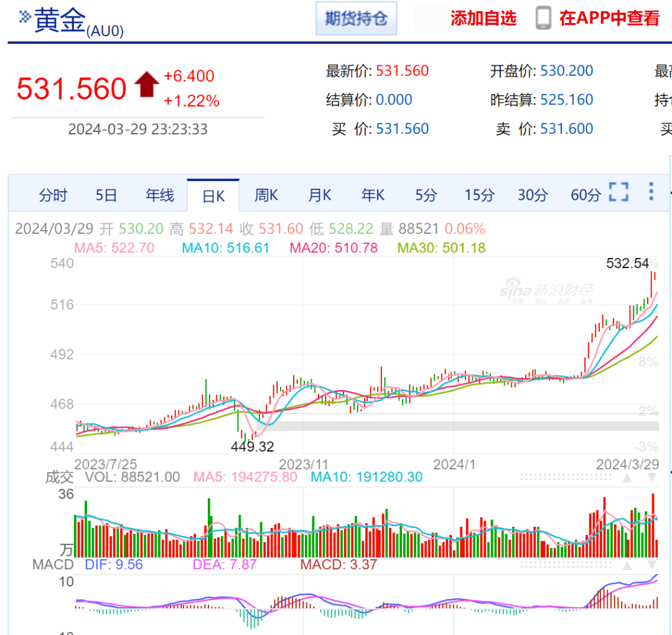
Task: Select the 60分 interval tab
Action: 586,196
